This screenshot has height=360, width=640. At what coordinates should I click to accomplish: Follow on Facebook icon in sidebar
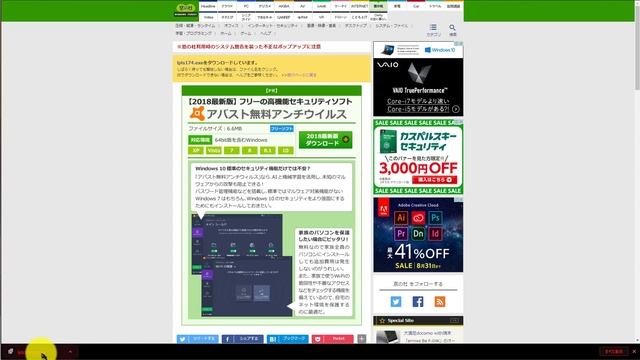418,302
